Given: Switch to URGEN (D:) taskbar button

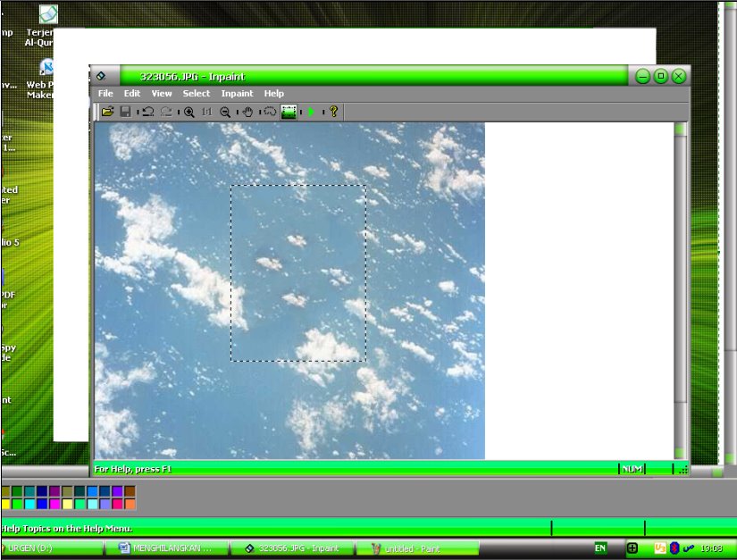Looking at the screenshot, I should click(52, 548).
